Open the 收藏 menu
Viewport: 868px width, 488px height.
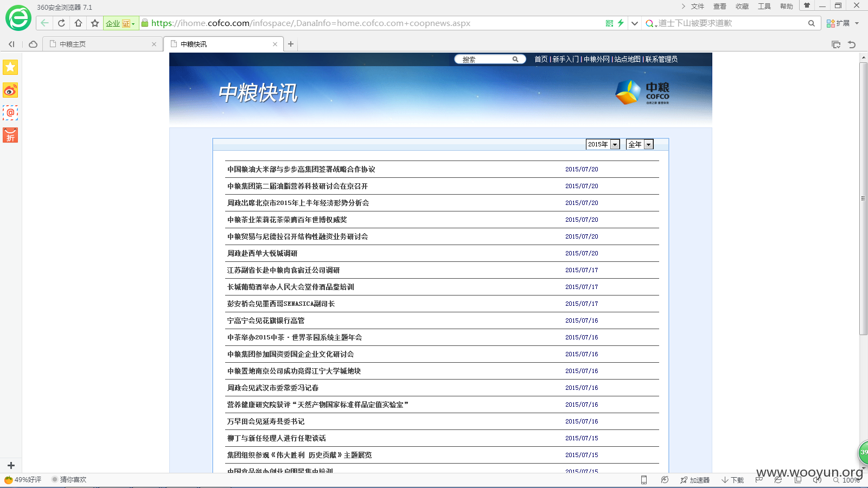pyautogui.click(x=742, y=7)
